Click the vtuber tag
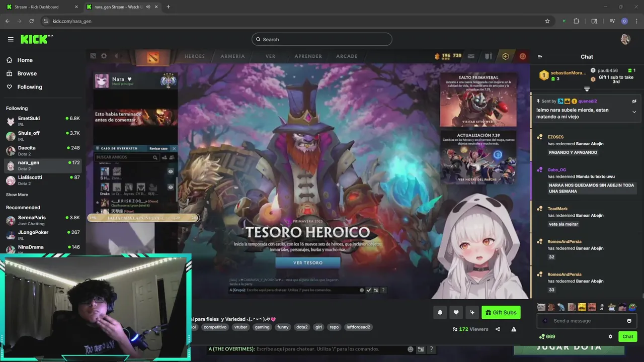This screenshot has width=644, height=362. (241, 327)
